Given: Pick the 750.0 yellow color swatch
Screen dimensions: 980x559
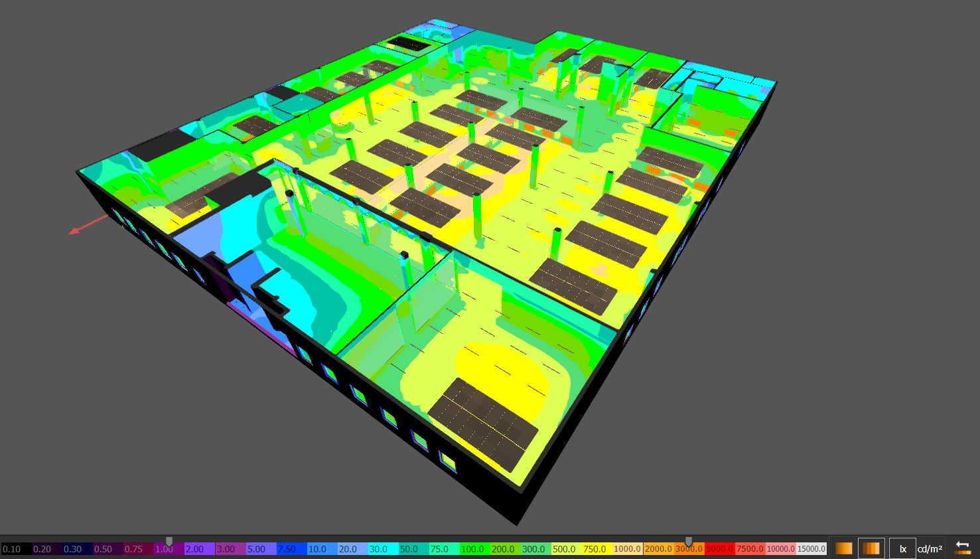Looking at the screenshot, I should pos(596,550).
